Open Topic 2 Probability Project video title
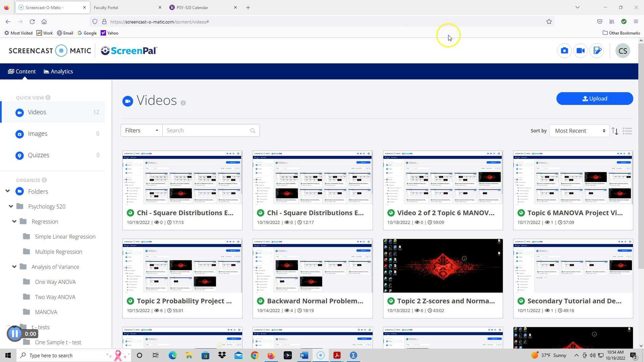 click(x=184, y=301)
